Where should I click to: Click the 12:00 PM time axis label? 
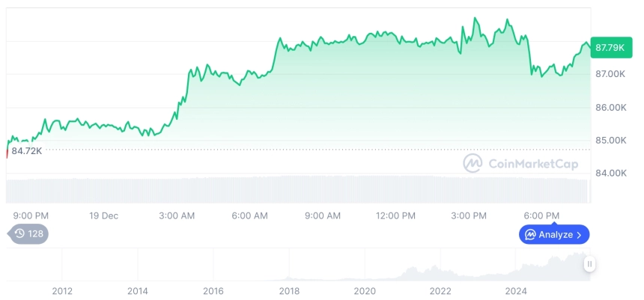[395, 215]
